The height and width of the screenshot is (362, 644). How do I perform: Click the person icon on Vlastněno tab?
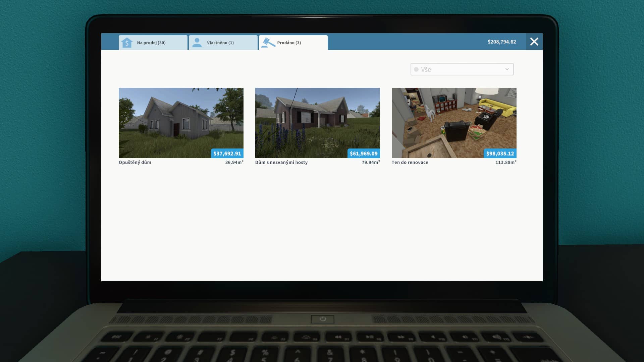(197, 43)
